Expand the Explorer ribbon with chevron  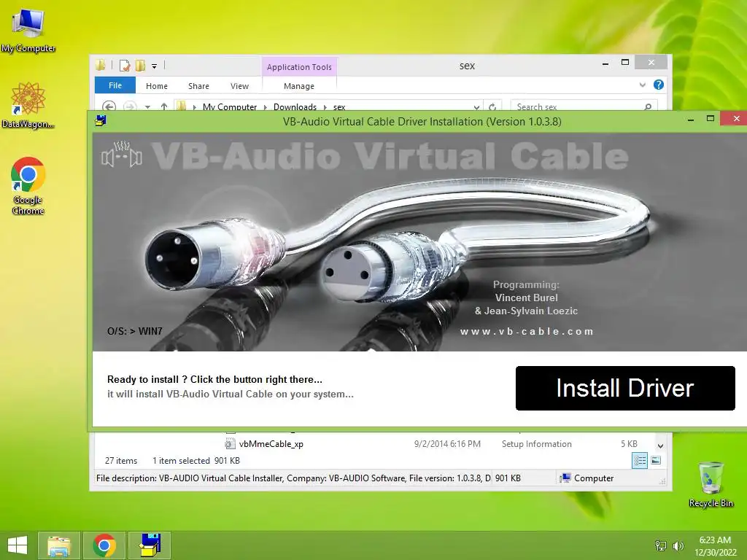point(642,85)
